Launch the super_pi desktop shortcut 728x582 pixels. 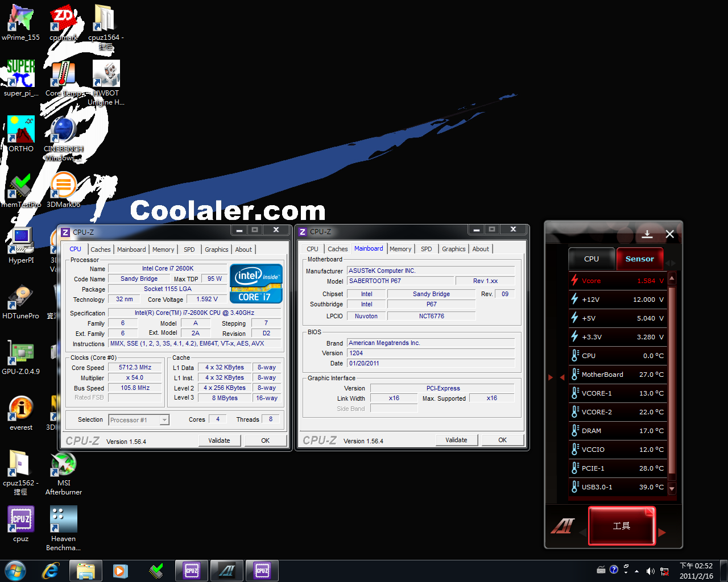point(21,78)
